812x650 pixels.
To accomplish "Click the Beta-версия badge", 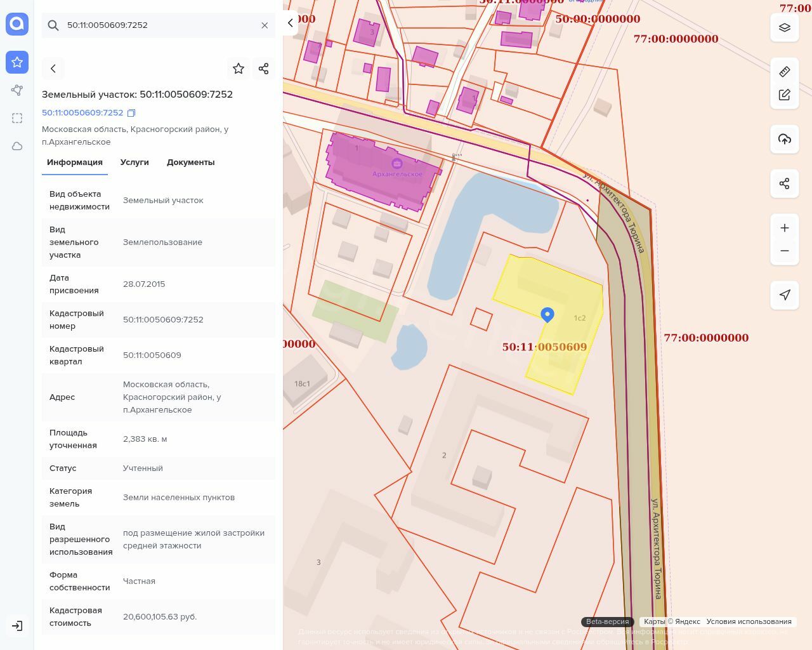I will point(608,621).
